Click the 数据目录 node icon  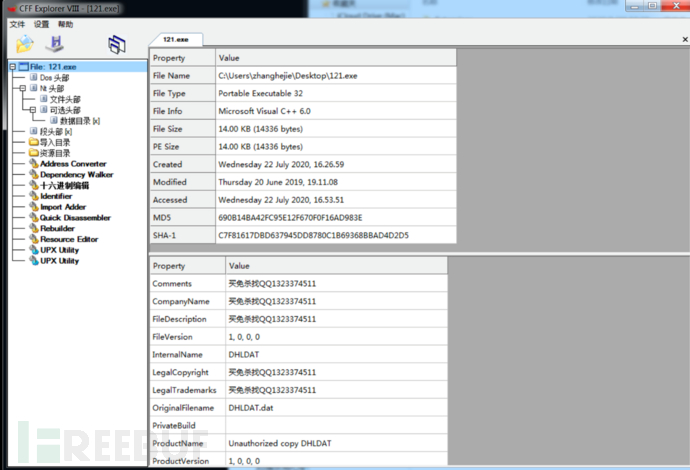coord(54,120)
